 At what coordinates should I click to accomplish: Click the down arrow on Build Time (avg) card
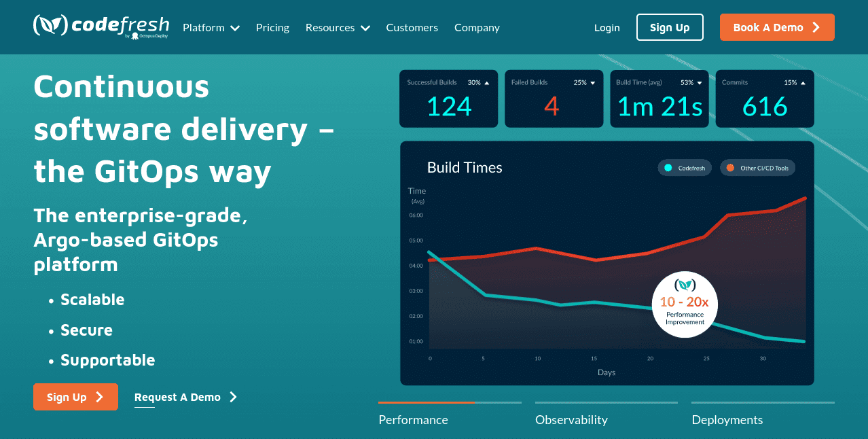(698, 82)
